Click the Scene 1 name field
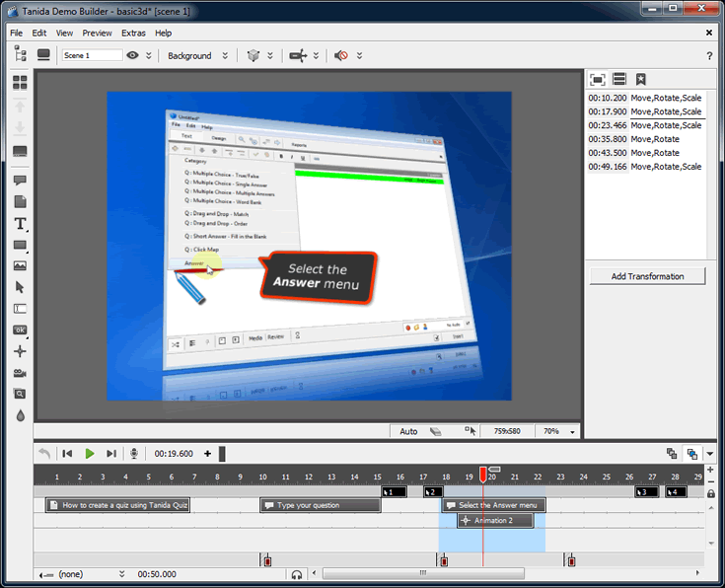 (92, 55)
